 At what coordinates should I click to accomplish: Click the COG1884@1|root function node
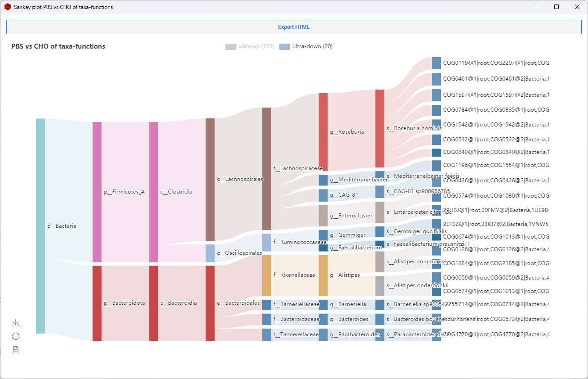point(436,263)
